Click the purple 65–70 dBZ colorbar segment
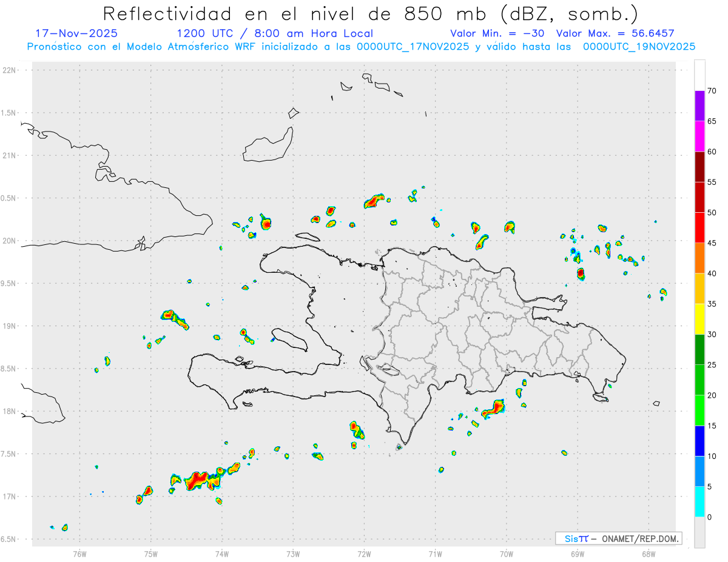Image resolution: width=728 pixels, height=562 pixels. pyautogui.click(x=699, y=105)
